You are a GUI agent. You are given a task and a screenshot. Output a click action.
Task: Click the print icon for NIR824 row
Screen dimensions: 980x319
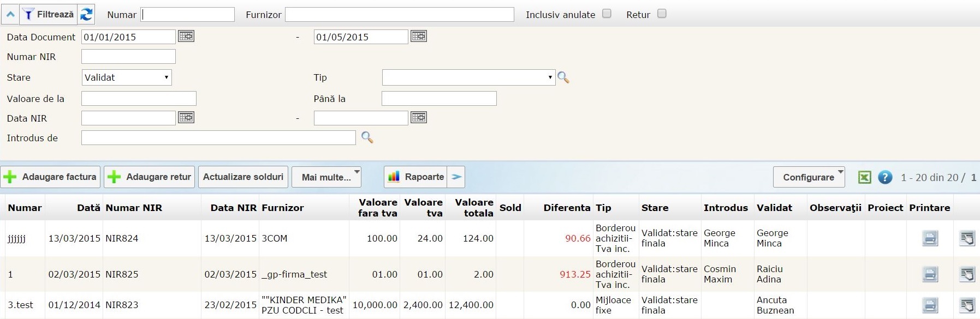pos(930,238)
